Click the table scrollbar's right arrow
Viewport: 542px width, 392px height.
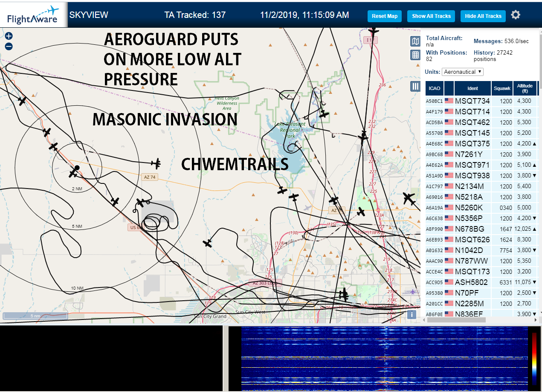pyautogui.click(x=535, y=320)
